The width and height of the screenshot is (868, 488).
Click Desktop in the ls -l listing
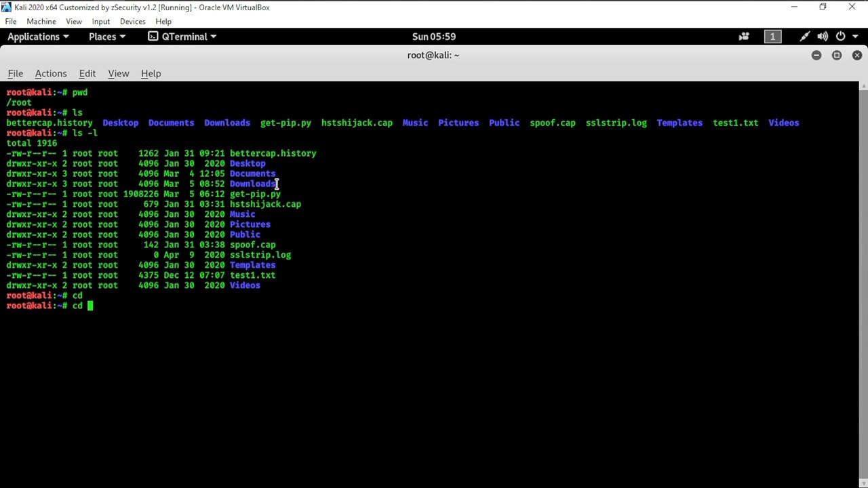point(248,163)
